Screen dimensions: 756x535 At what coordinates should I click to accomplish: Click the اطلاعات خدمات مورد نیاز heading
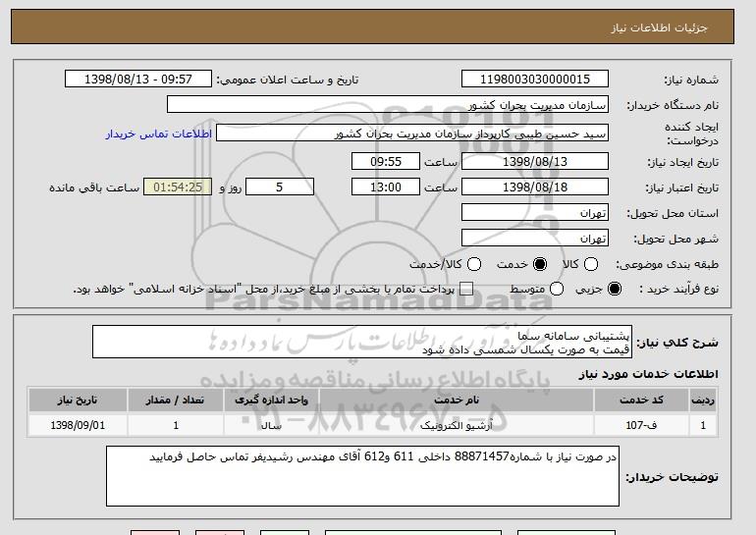coord(648,374)
